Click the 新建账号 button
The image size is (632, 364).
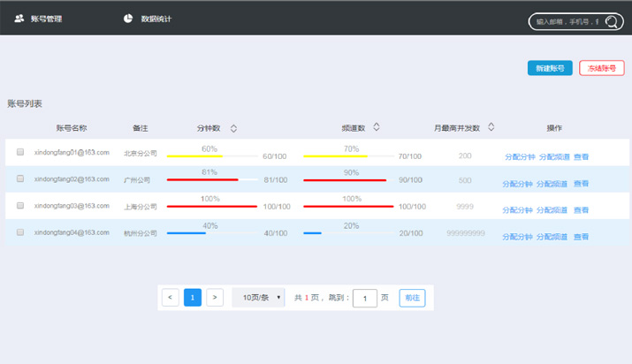click(549, 68)
